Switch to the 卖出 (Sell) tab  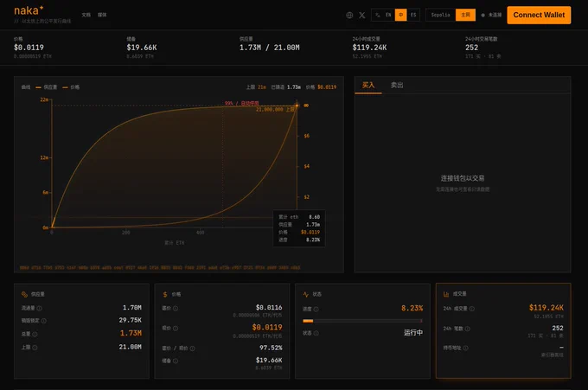pos(397,85)
